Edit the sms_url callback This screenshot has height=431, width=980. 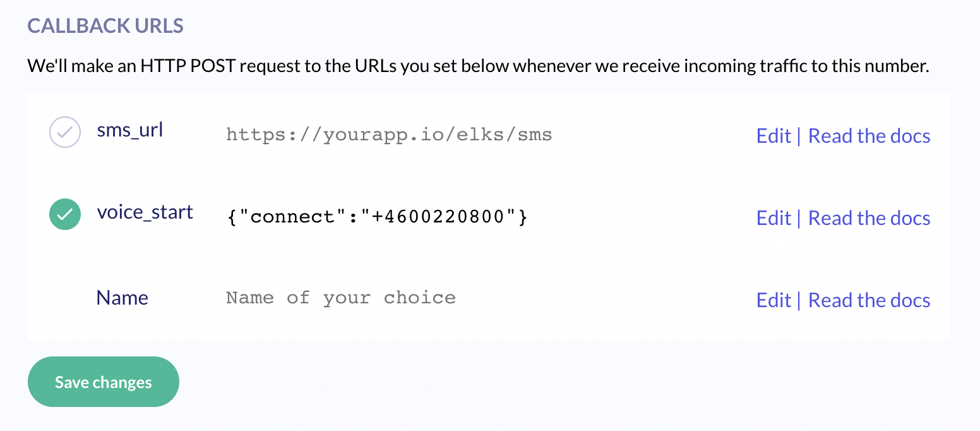774,135
